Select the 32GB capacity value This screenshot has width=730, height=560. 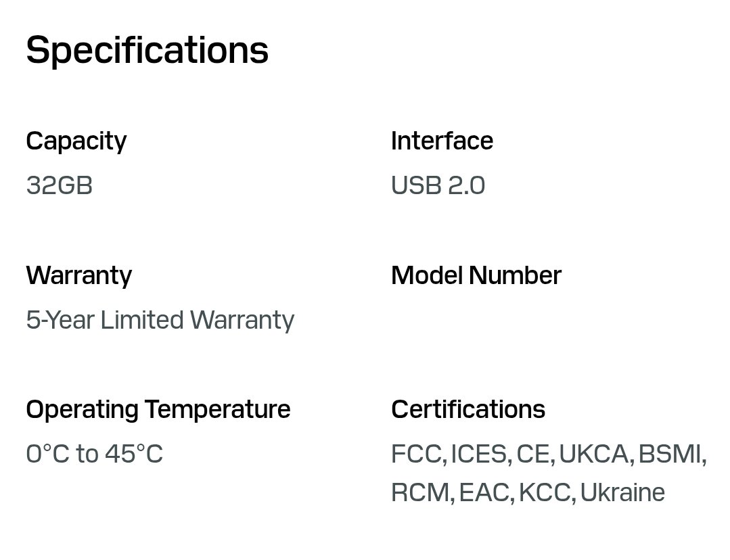(59, 185)
